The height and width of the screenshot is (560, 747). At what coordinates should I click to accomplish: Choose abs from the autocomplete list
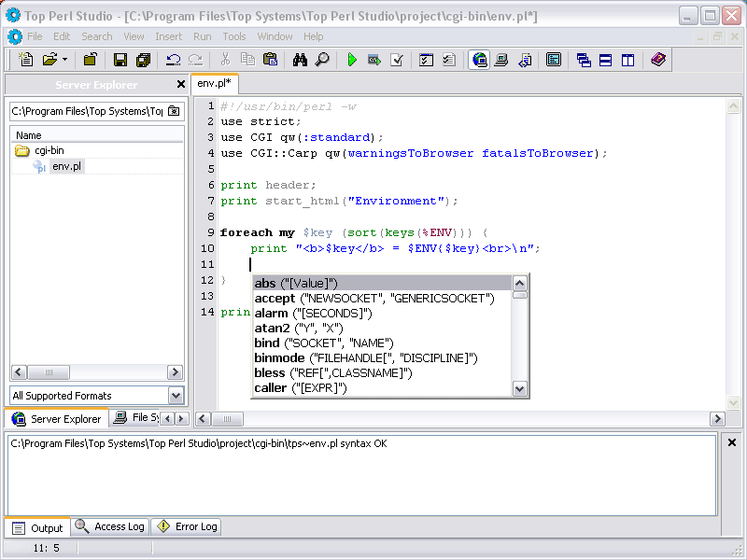(382, 284)
